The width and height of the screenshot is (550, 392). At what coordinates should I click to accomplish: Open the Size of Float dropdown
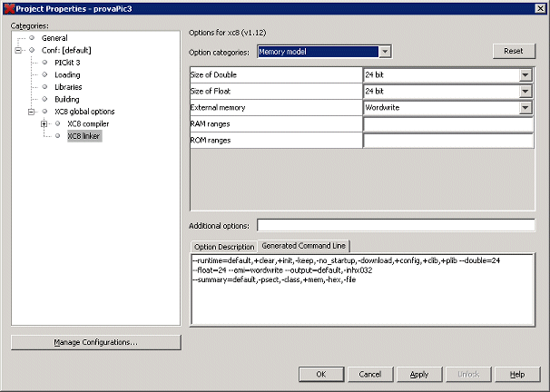point(525,92)
